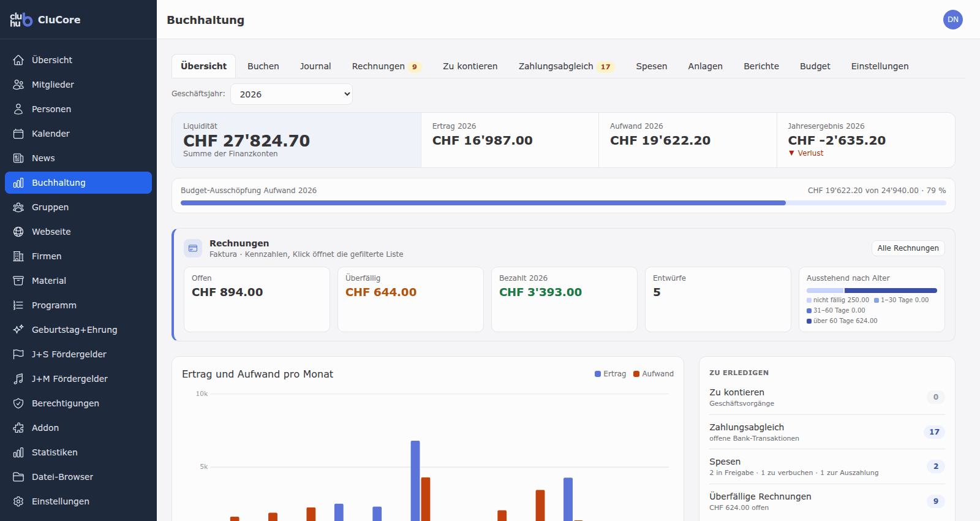Click the house icon next to Übersicht
980x521 pixels.
pyautogui.click(x=18, y=60)
